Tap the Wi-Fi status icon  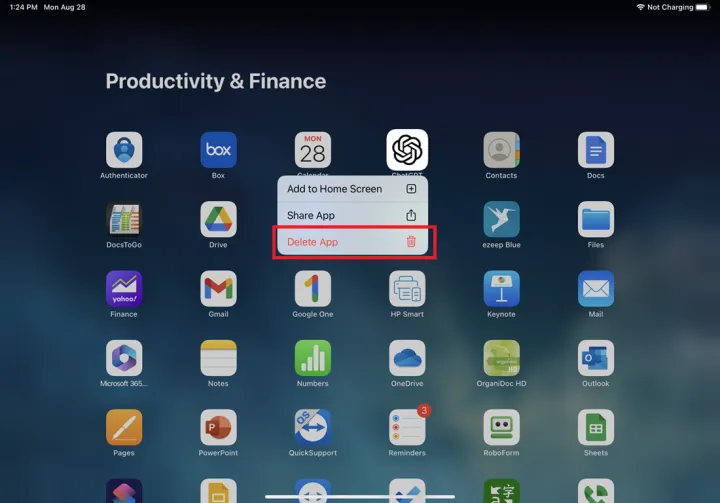pos(640,7)
